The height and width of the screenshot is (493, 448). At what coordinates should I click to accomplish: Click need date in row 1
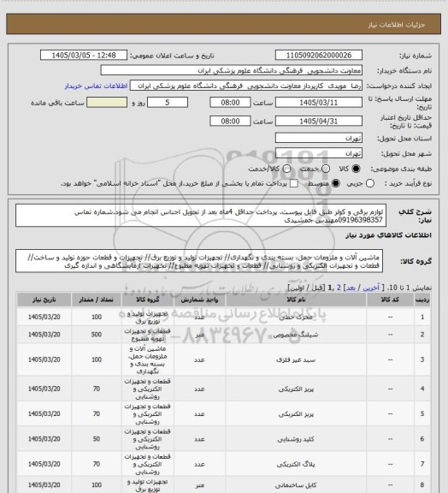(44, 317)
